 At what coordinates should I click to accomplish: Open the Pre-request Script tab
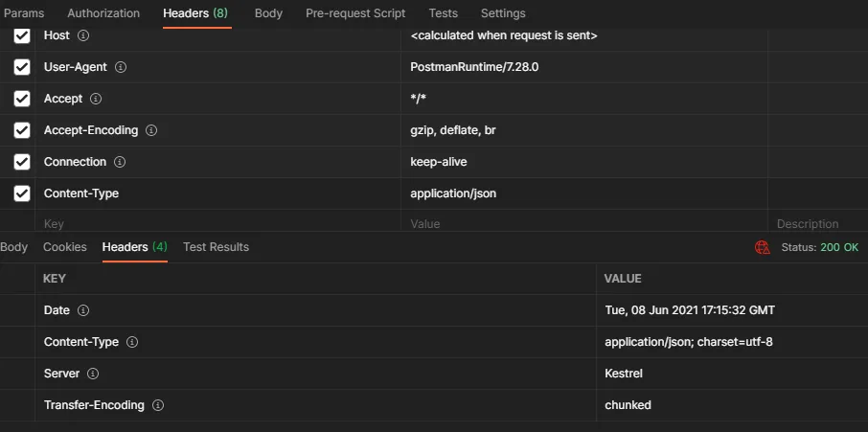point(355,13)
